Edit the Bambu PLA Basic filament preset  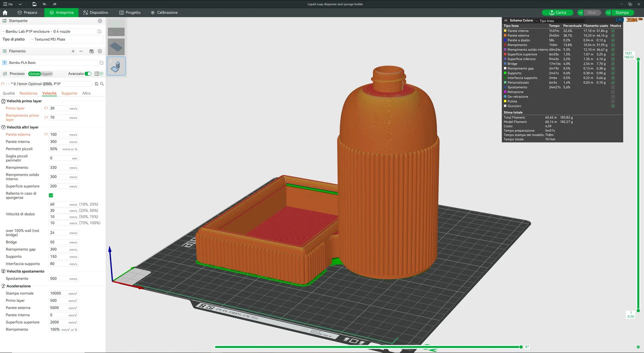[x=101, y=63]
